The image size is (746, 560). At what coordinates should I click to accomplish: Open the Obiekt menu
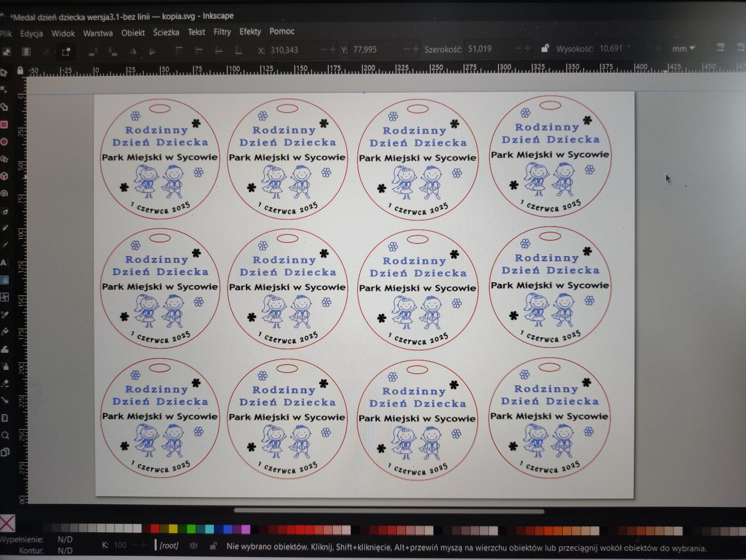[133, 33]
